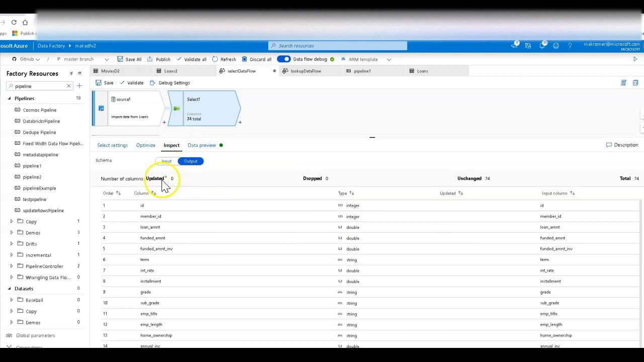
Task: Click the Factory Resources filter input
Action: (39, 86)
